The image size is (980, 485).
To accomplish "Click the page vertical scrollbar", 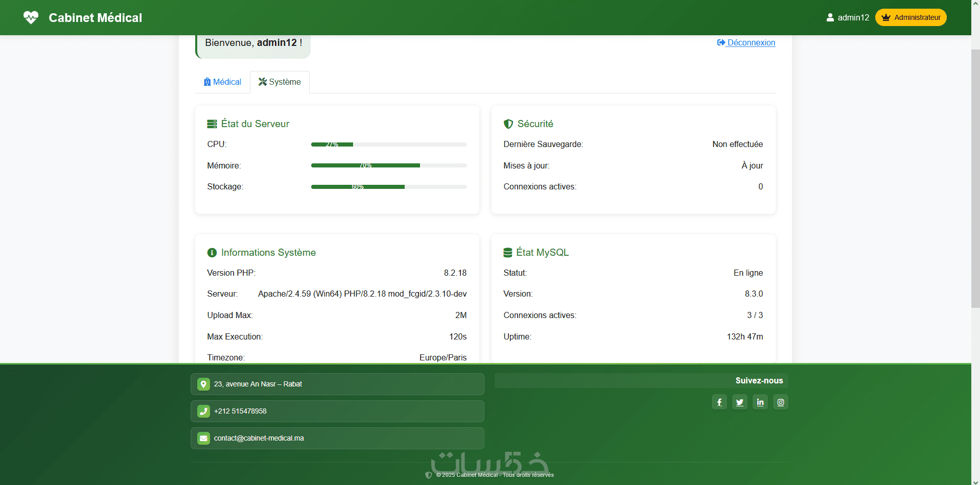I will (x=975, y=179).
